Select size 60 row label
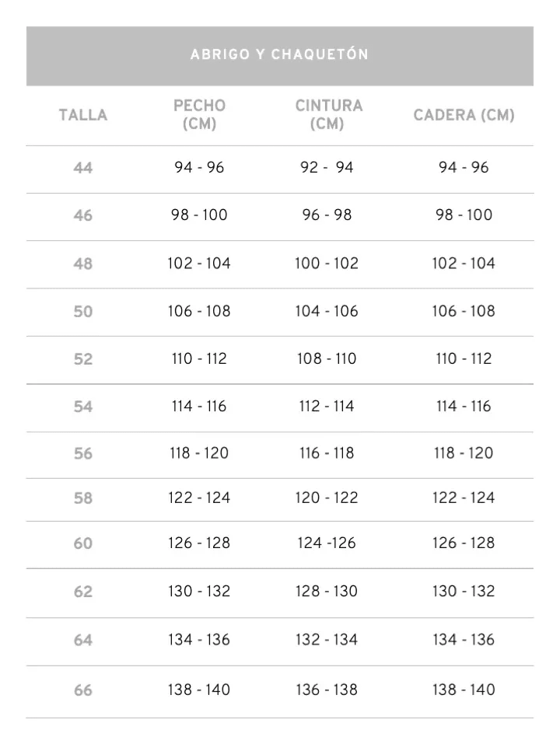The height and width of the screenshot is (744, 560). 82,543
